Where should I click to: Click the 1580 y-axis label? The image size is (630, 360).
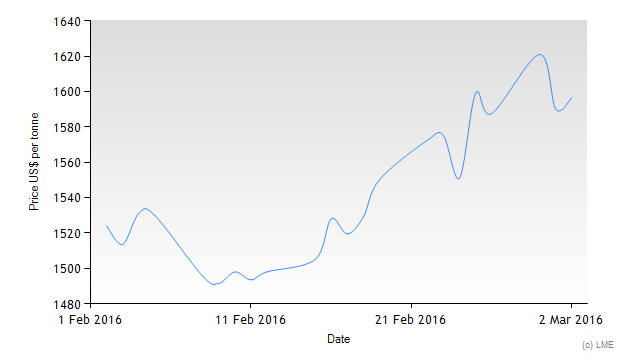click(x=67, y=127)
